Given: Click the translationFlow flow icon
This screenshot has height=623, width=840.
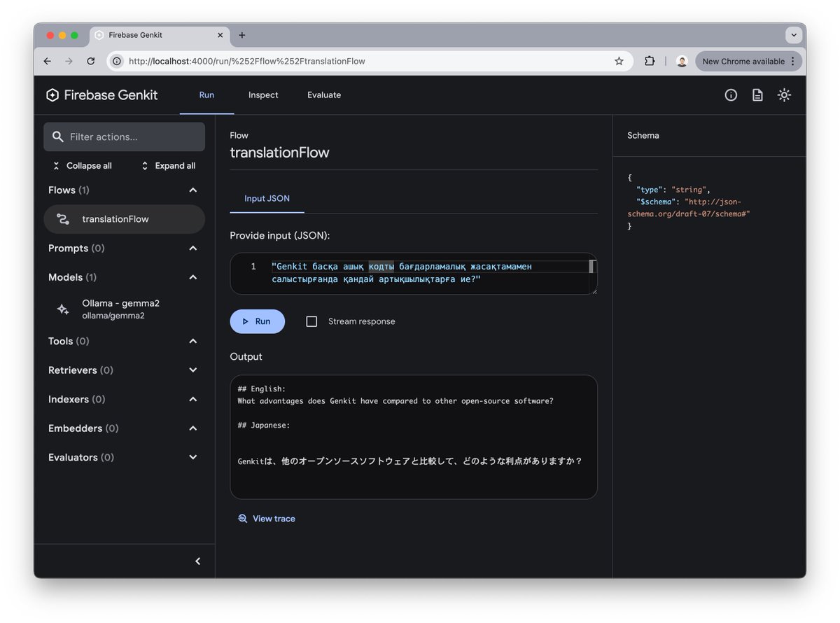Looking at the screenshot, I should point(63,219).
